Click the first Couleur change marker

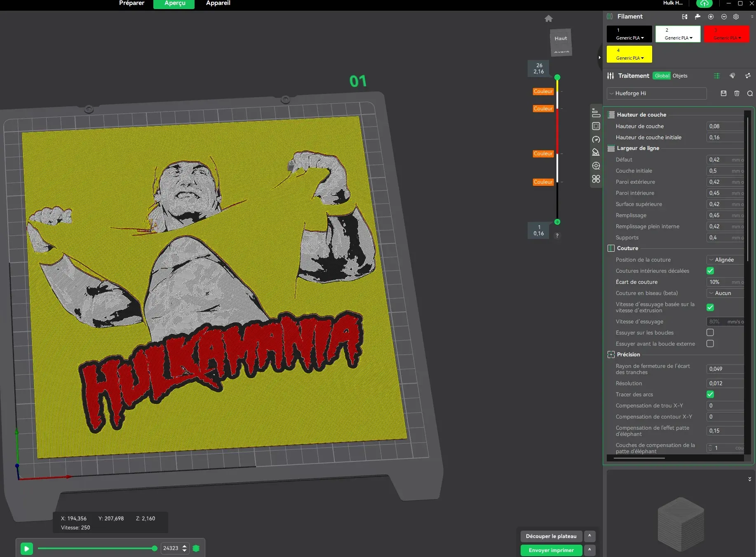point(543,91)
